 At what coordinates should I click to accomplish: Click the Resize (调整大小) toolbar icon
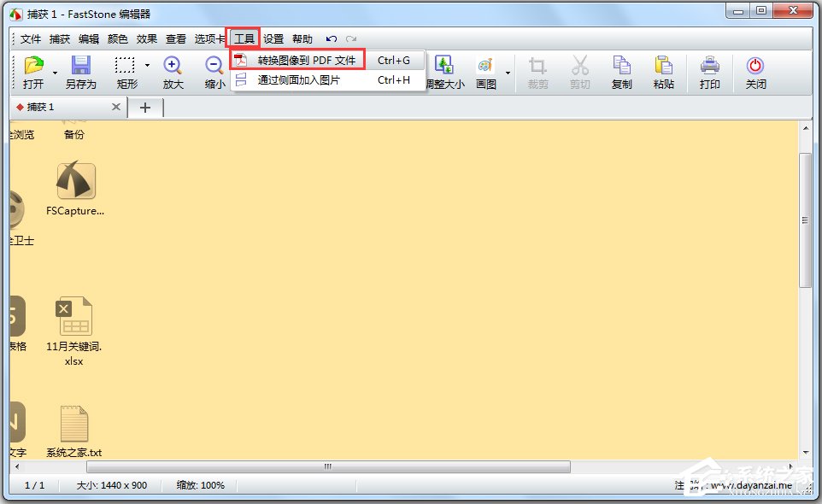[x=444, y=66]
